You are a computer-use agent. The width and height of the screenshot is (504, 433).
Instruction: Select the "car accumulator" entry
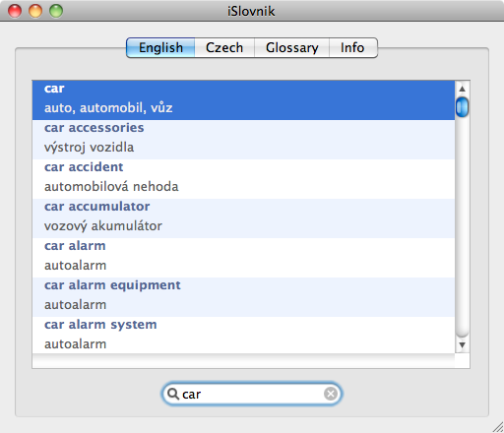243,218
